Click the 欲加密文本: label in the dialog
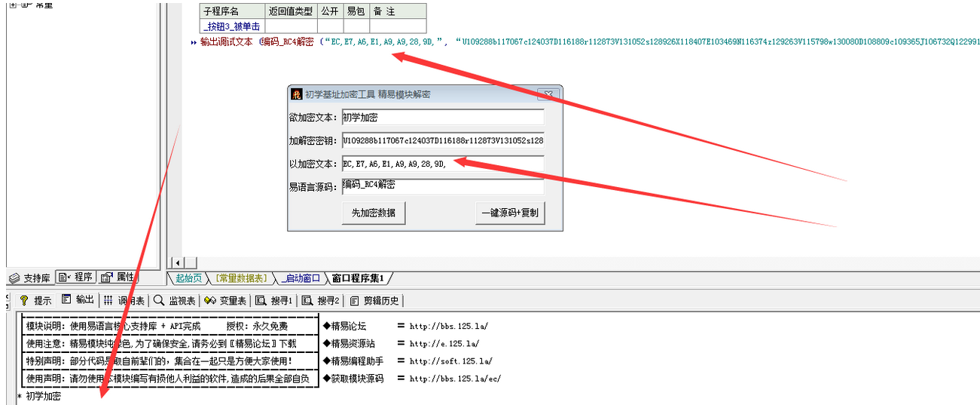 [x=314, y=118]
